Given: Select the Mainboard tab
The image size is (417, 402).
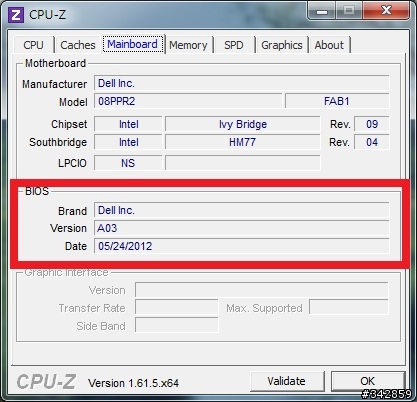Looking at the screenshot, I should point(133,44).
